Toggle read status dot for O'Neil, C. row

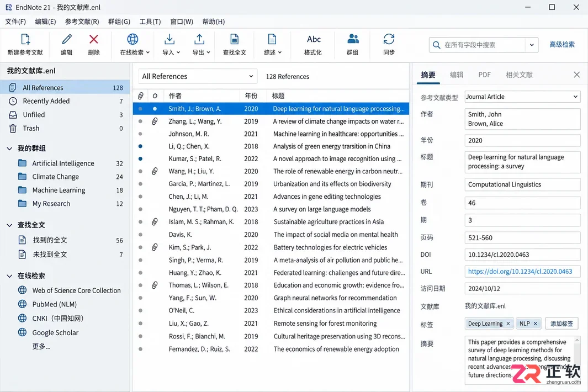(x=140, y=311)
